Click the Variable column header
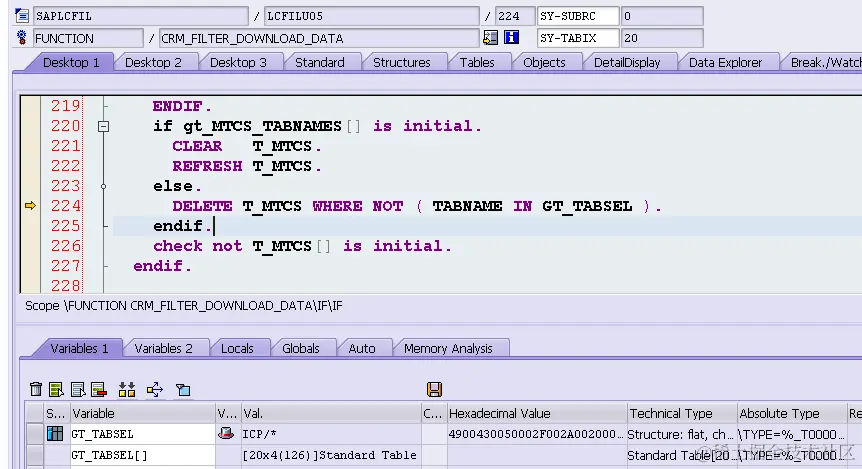 (x=142, y=413)
